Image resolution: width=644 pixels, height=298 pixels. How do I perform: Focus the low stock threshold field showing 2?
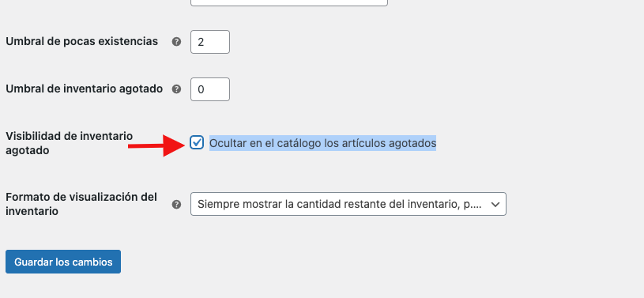pos(210,42)
